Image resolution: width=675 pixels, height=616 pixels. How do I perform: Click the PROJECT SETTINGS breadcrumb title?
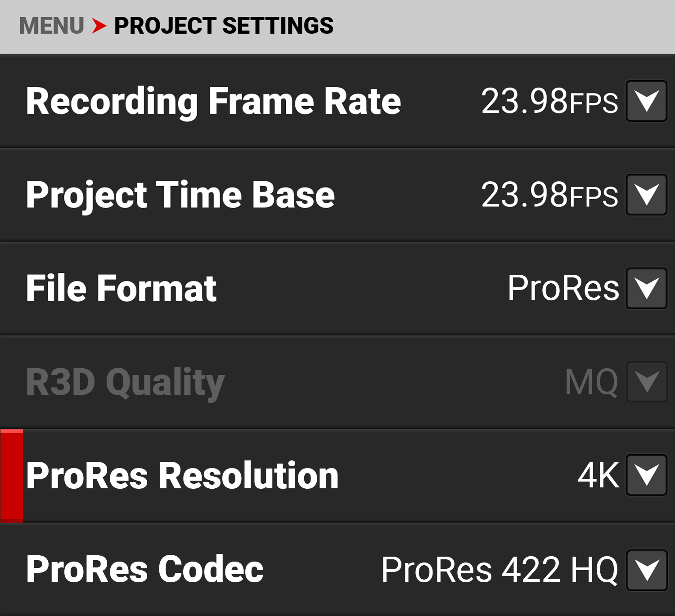coord(224,26)
